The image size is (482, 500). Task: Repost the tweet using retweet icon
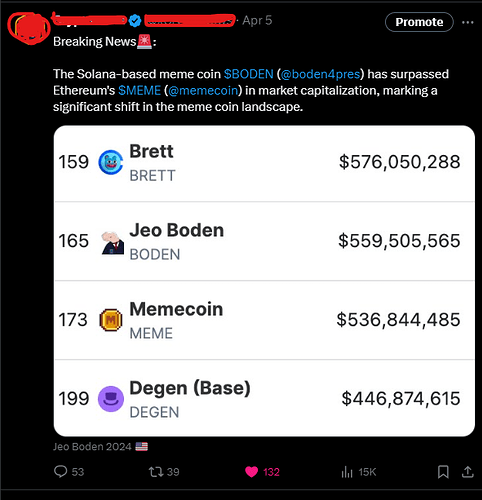[x=156, y=472]
